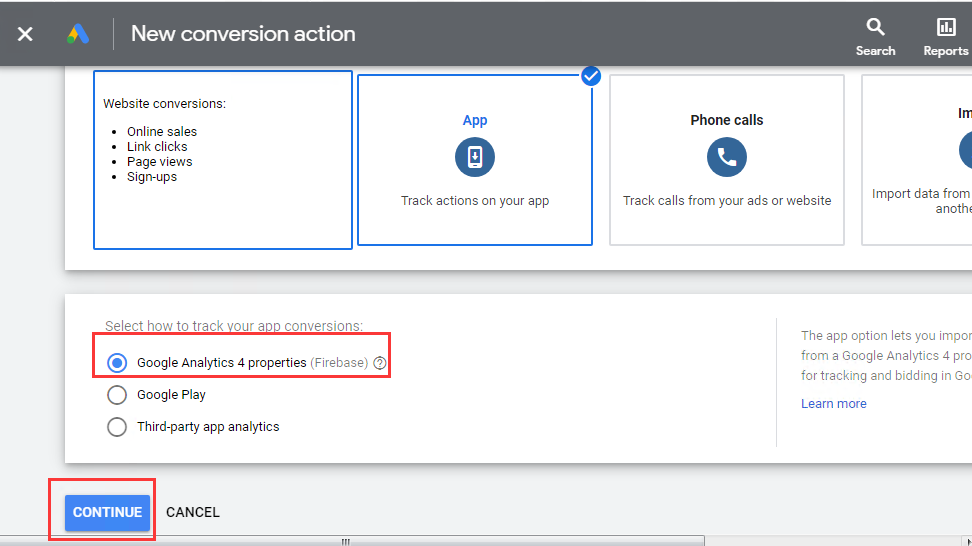Select the Website conversions card
Screen dimensions: 972x546
223,160
